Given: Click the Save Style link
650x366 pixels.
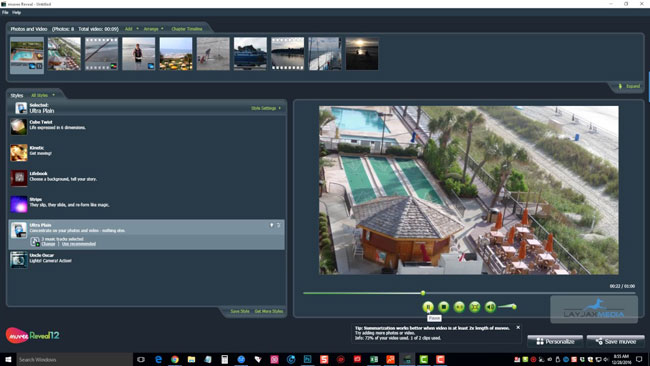Looking at the screenshot, I should (240, 311).
